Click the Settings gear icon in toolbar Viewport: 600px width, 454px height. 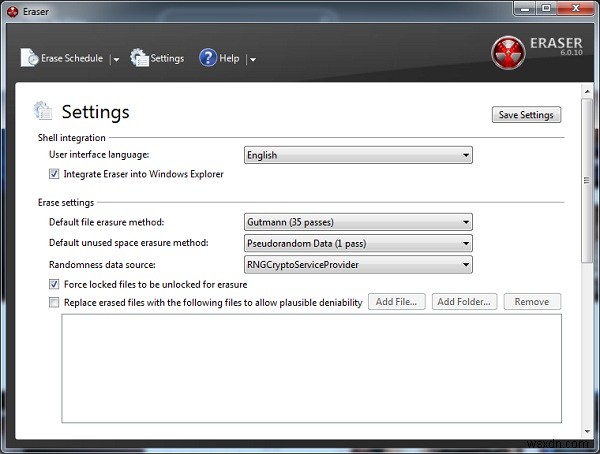(x=139, y=58)
